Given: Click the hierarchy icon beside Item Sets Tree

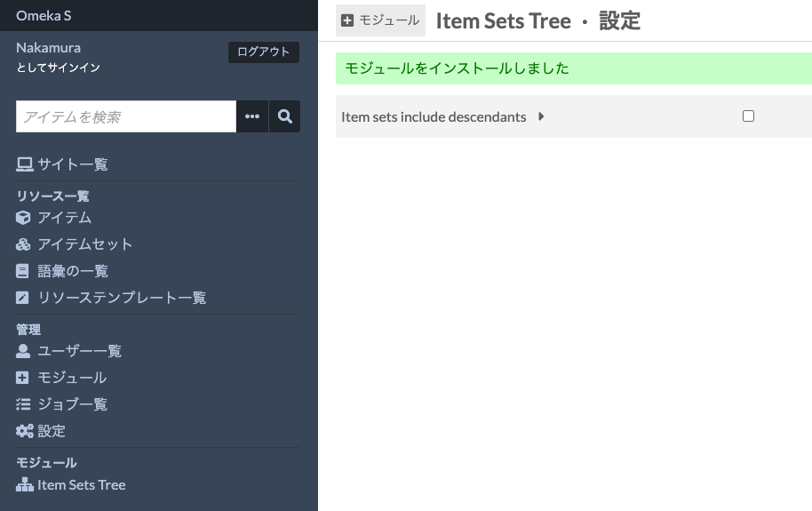Looking at the screenshot, I should coord(24,484).
